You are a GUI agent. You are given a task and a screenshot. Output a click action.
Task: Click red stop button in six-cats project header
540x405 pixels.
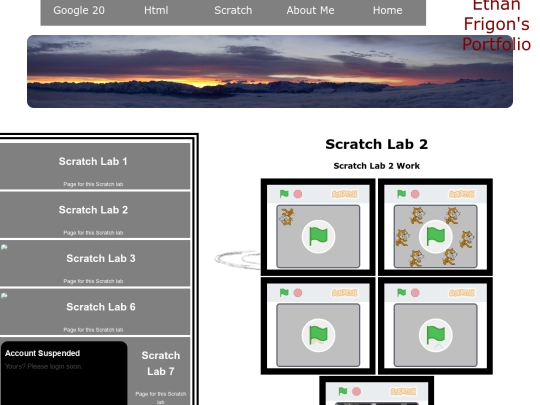(415, 194)
